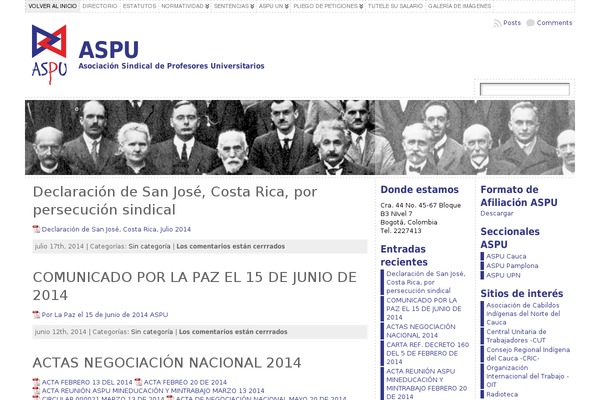
Task: Expand the PLIEGO DE PETICIONES menu arrow
Action: (361, 7)
